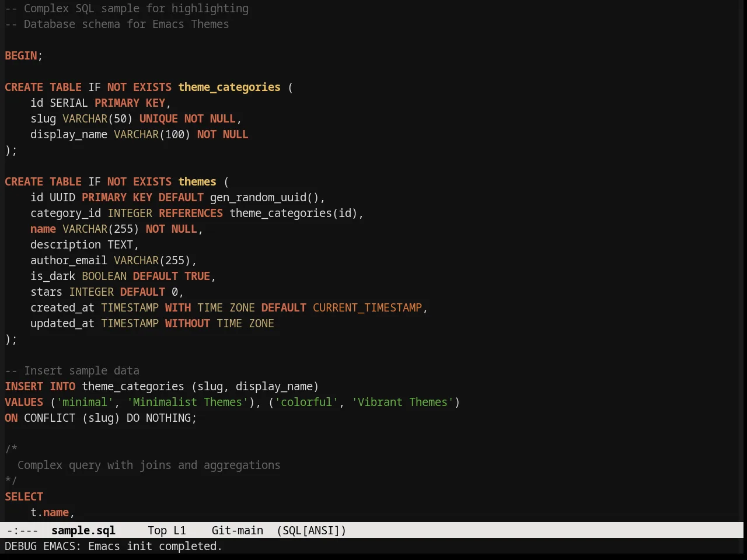The image size is (747, 560).
Task: Click the display_name column definition
Action: 139,134
